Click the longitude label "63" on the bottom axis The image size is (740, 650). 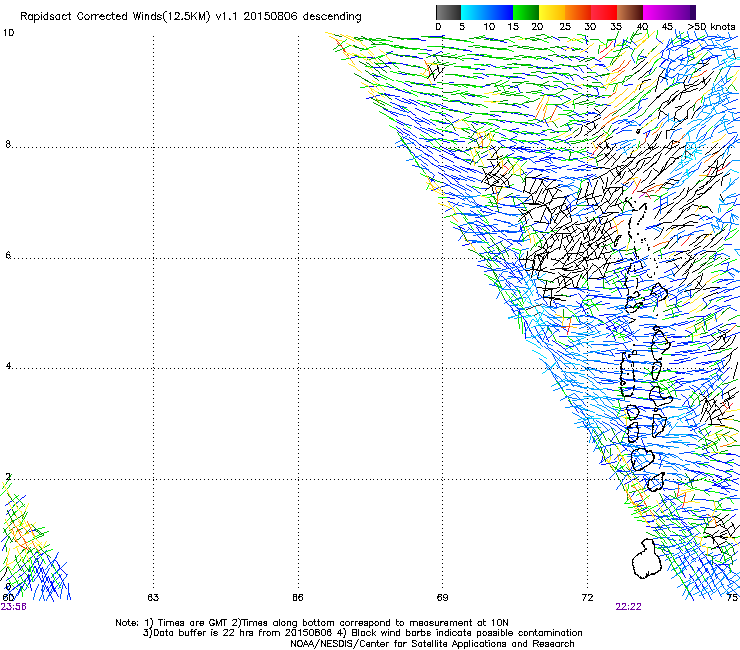[x=153, y=598]
